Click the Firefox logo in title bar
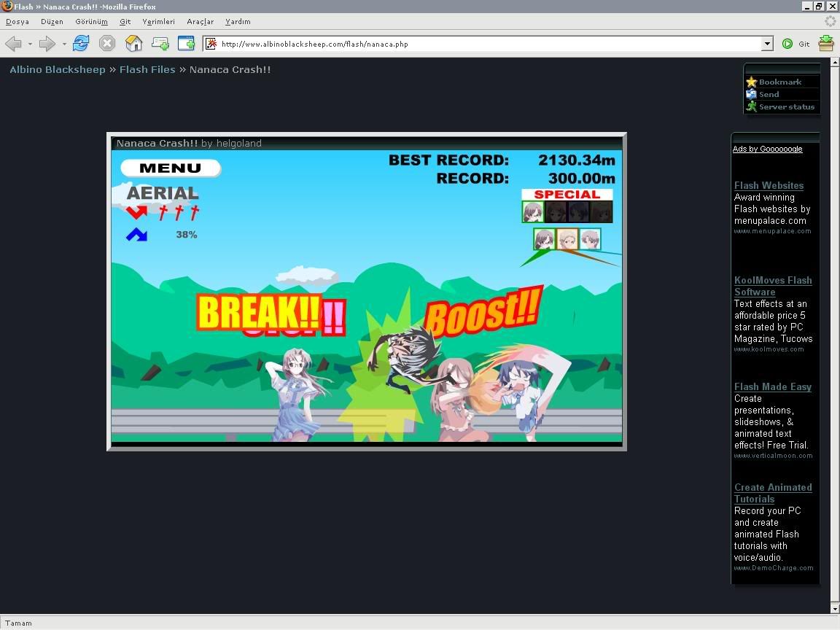840x630 pixels. point(7,7)
